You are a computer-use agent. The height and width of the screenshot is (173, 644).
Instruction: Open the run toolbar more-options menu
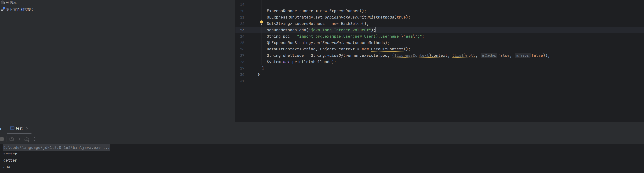(34, 139)
